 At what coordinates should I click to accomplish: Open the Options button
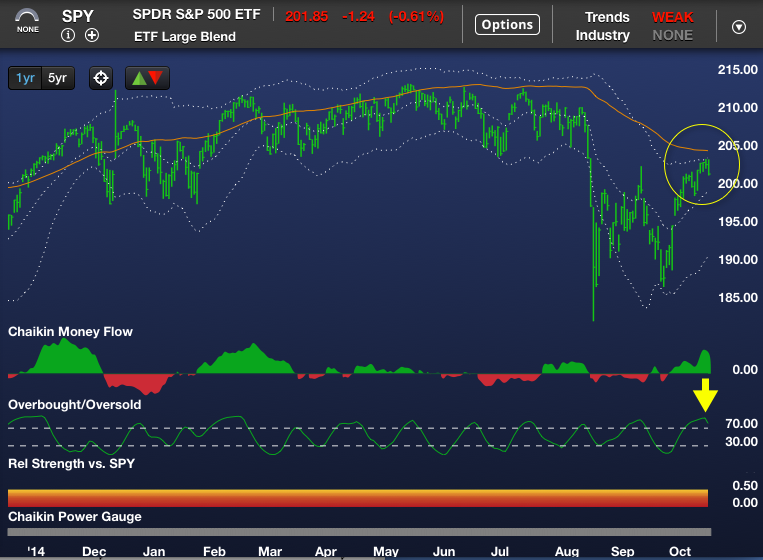507,25
